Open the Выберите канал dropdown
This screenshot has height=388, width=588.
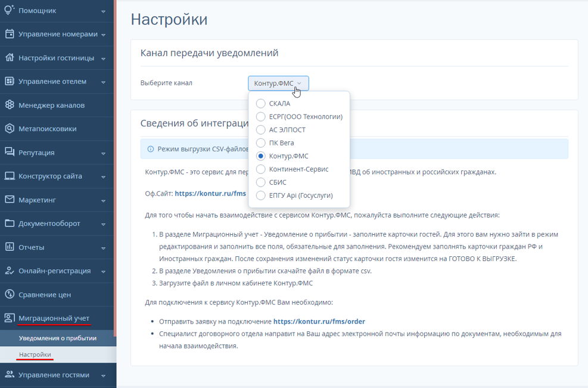[x=278, y=83]
